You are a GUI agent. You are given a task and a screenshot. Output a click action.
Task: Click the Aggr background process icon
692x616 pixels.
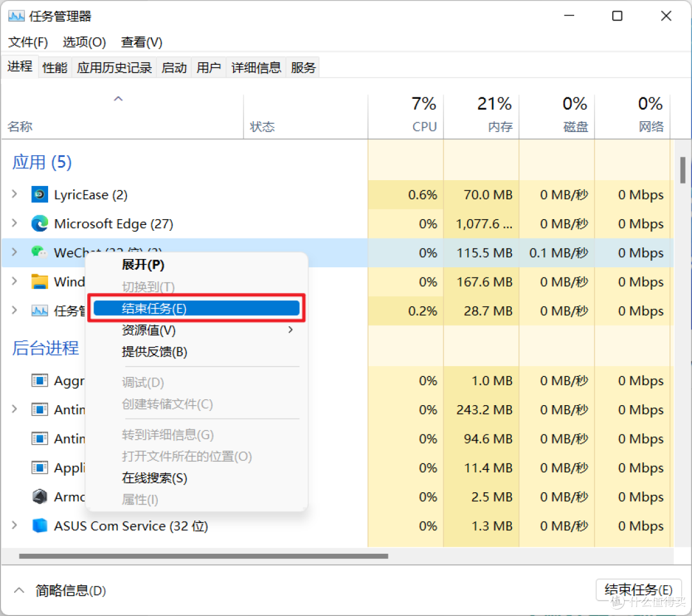click(x=40, y=380)
